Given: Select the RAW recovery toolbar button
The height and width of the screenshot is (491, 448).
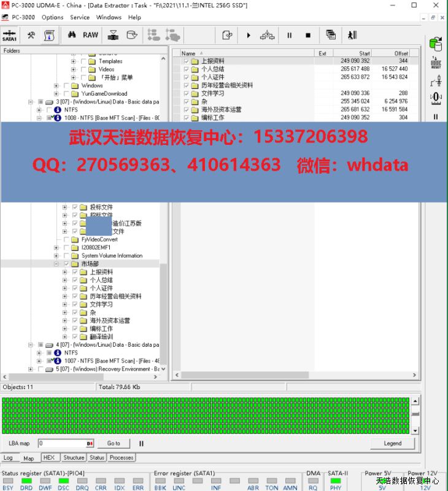Looking at the screenshot, I should (90, 35).
